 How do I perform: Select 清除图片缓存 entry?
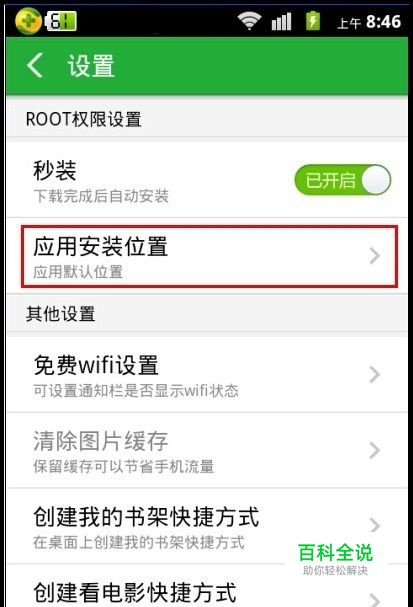207,450
